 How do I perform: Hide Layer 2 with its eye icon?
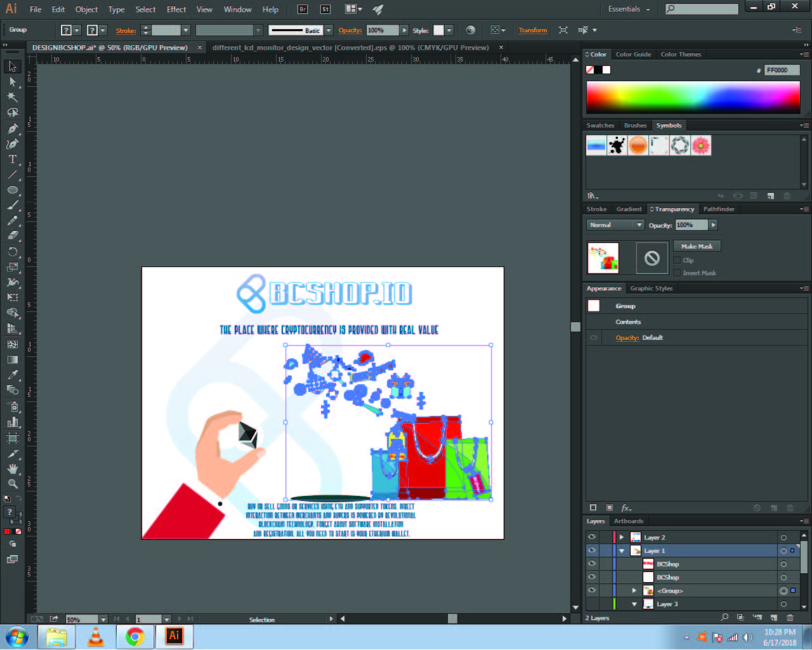[x=592, y=537]
